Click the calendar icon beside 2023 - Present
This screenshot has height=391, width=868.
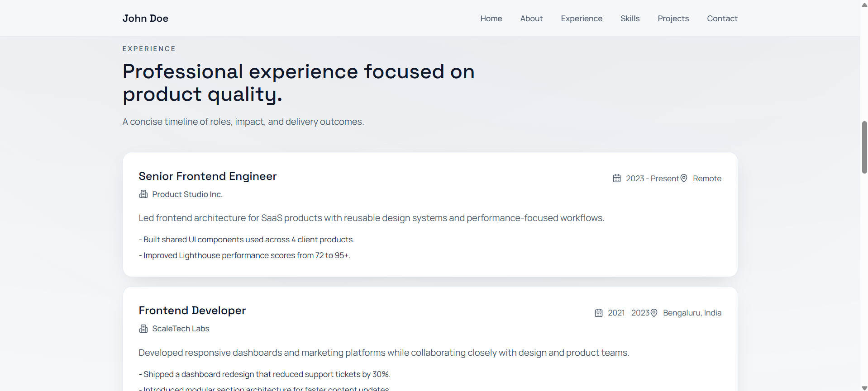click(617, 178)
